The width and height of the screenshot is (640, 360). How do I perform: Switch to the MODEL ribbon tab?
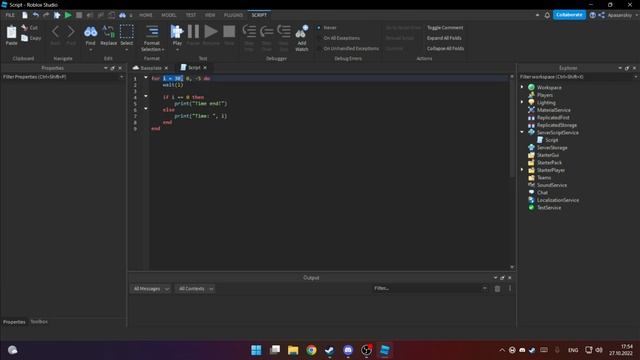169,15
